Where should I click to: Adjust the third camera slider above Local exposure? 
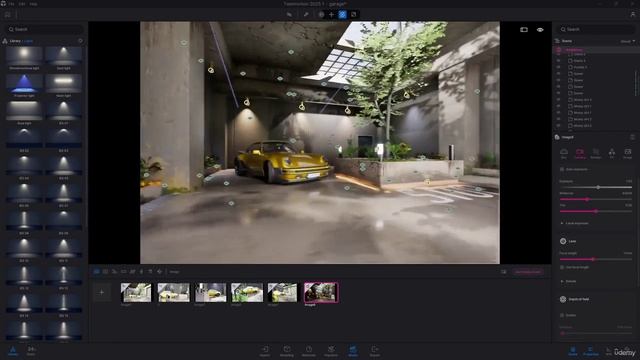pyautogui.click(x=596, y=211)
